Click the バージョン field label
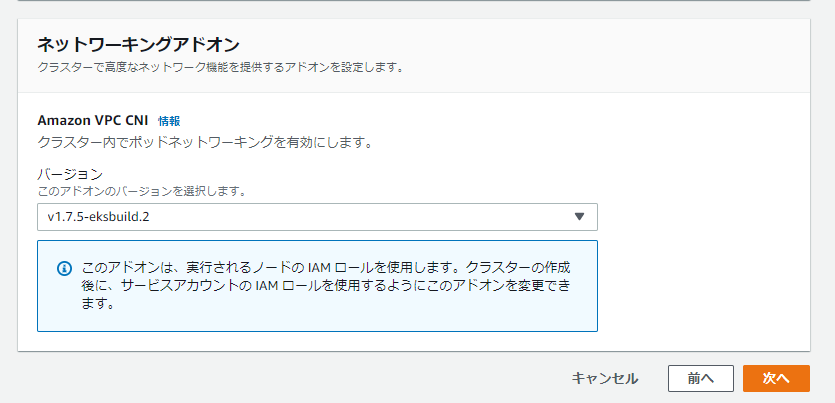 coord(70,173)
